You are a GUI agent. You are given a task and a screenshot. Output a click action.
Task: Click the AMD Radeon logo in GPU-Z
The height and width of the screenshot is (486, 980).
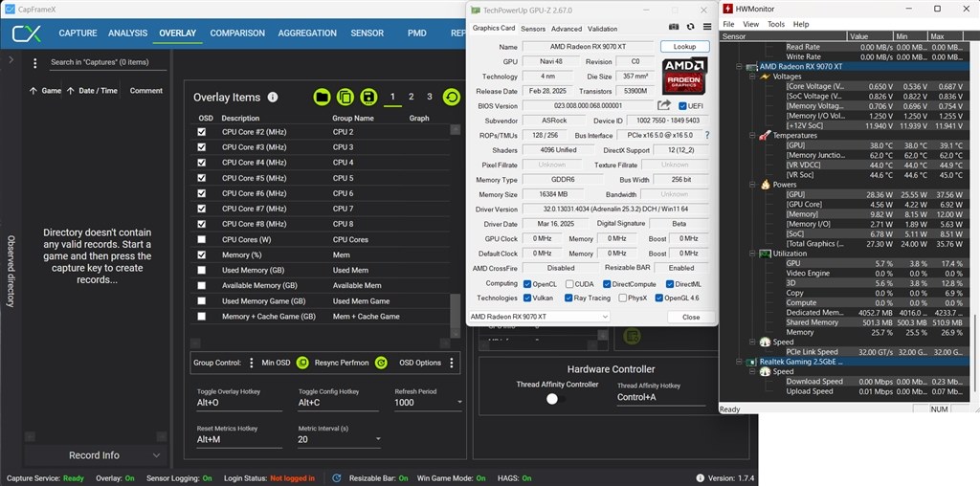(x=684, y=76)
